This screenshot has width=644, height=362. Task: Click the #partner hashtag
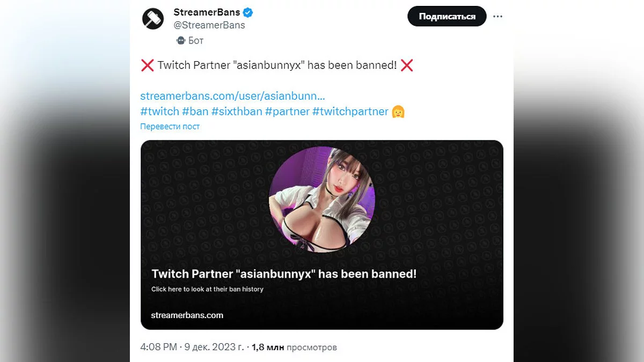click(287, 112)
